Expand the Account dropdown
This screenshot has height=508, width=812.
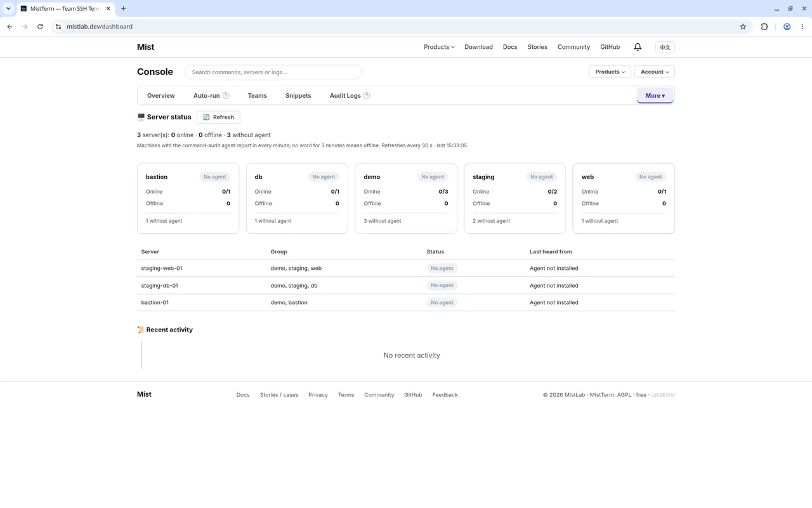tap(655, 72)
